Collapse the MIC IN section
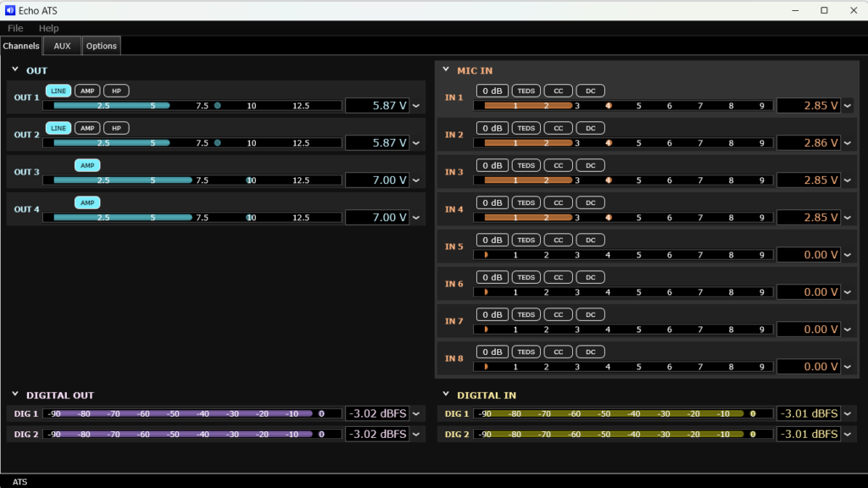The image size is (868, 488). click(x=445, y=71)
